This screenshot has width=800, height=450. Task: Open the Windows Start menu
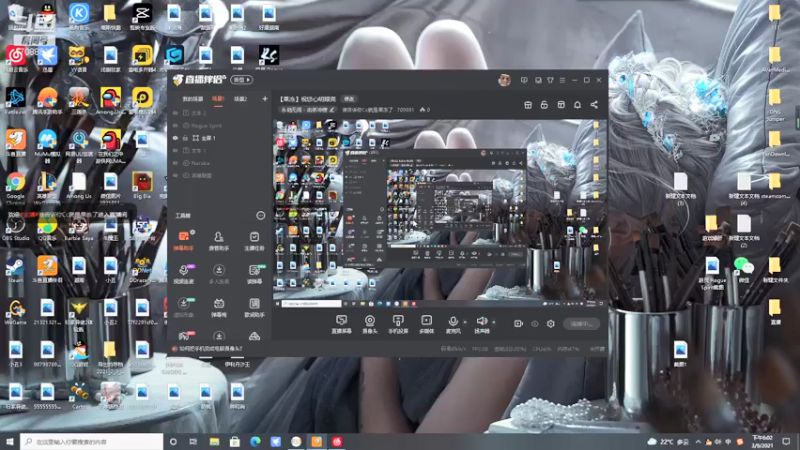(x=10, y=441)
